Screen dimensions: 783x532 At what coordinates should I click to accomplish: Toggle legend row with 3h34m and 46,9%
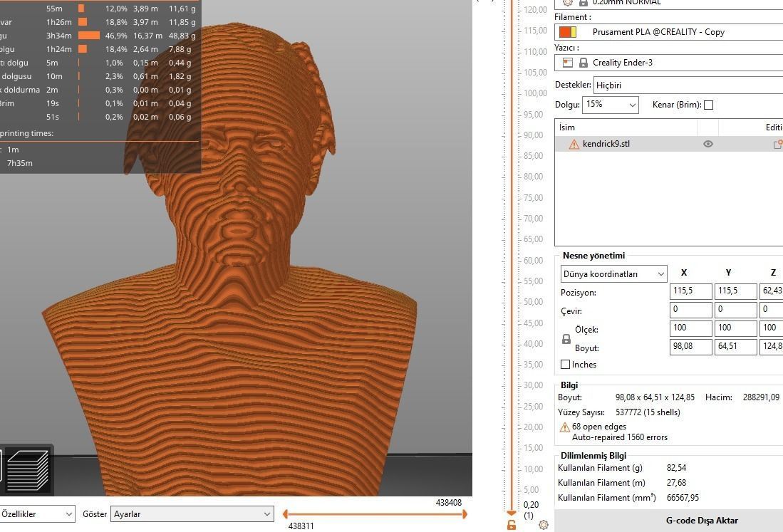(x=99, y=36)
